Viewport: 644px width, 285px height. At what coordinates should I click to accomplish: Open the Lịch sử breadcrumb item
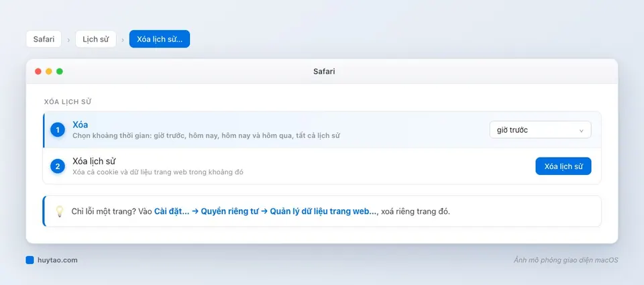click(x=96, y=39)
